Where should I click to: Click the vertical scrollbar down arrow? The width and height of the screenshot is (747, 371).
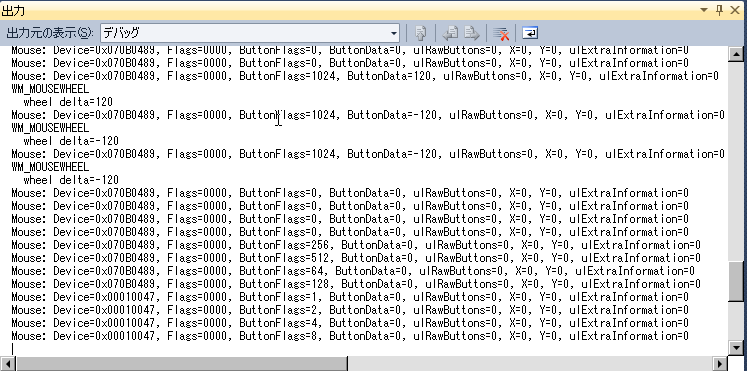pos(736,347)
